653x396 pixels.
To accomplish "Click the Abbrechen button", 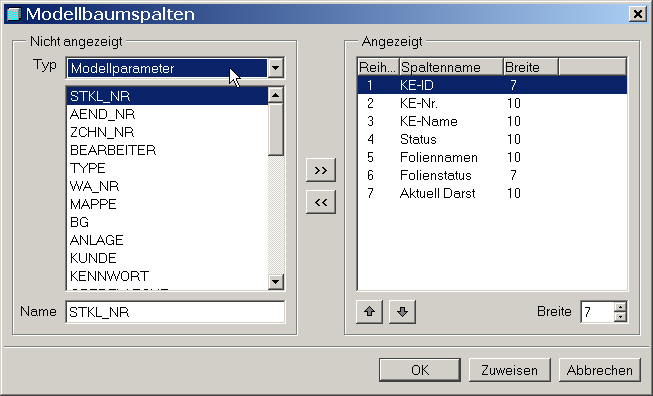I will point(600,370).
